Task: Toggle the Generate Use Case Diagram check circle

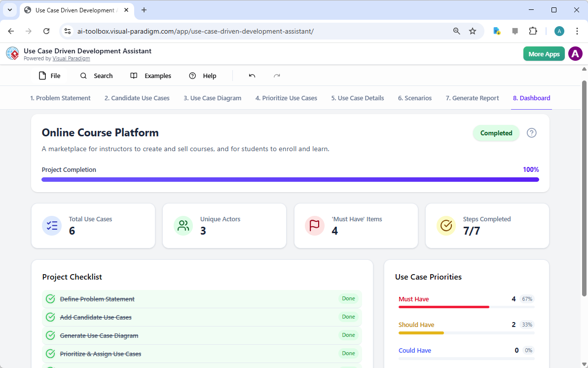Action: (x=50, y=335)
